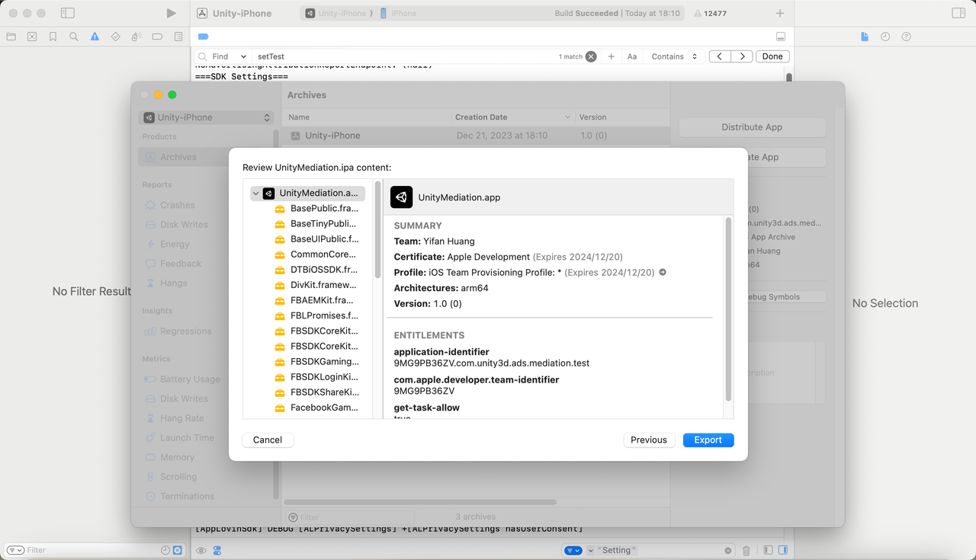
Task: Open the Debug navigator spray icon
Action: tap(136, 37)
